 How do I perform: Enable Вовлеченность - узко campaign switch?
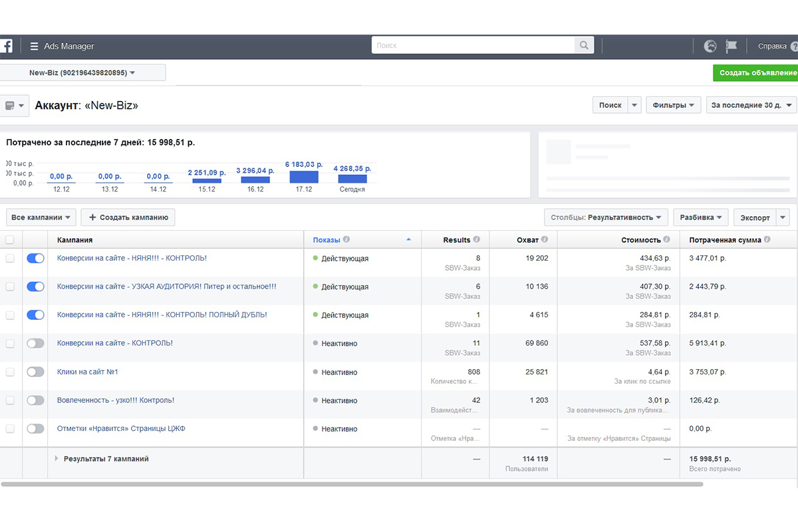tap(35, 400)
